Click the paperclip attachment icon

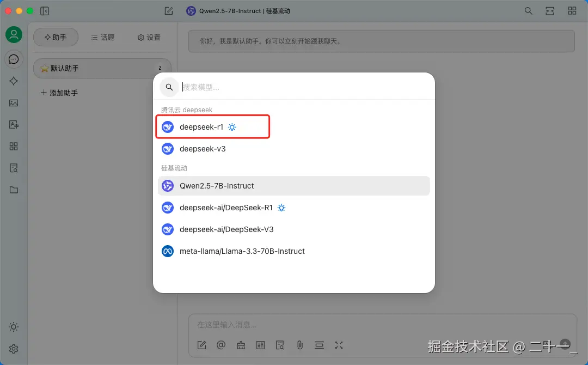299,345
